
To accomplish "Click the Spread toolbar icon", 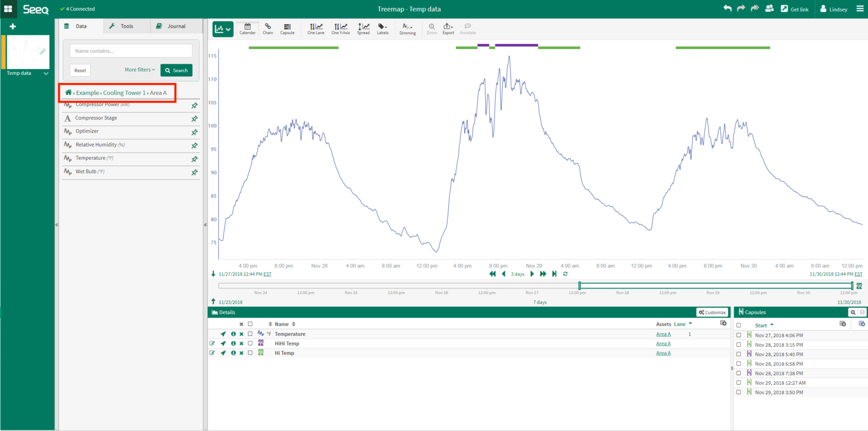I will tap(363, 28).
